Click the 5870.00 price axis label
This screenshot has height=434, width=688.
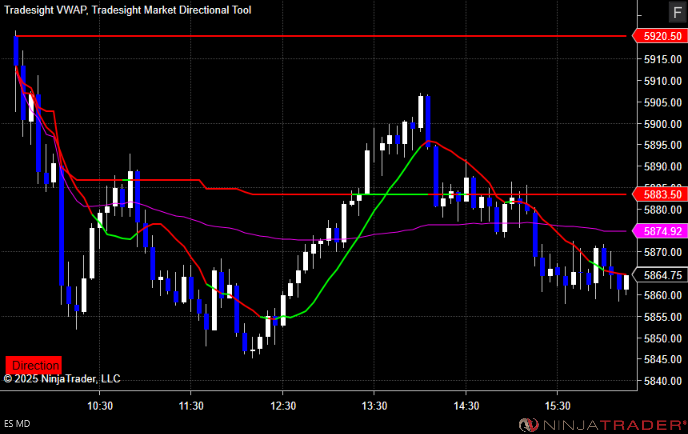tap(663, 252)
